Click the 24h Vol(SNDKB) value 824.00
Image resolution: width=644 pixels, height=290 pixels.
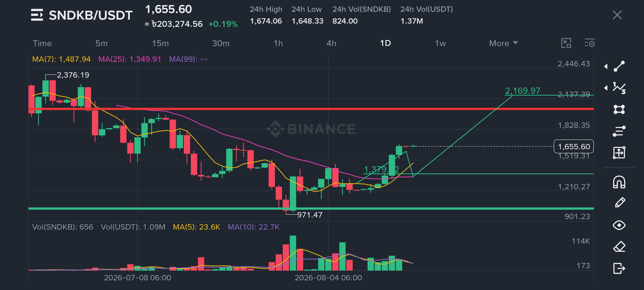(x=345, y=21)
